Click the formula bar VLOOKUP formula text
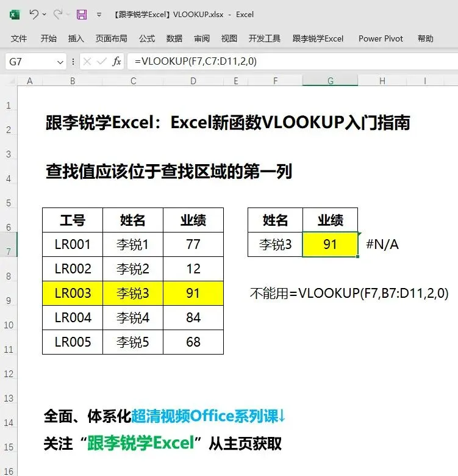The image size is (458, 476). (x=196, y=61)
